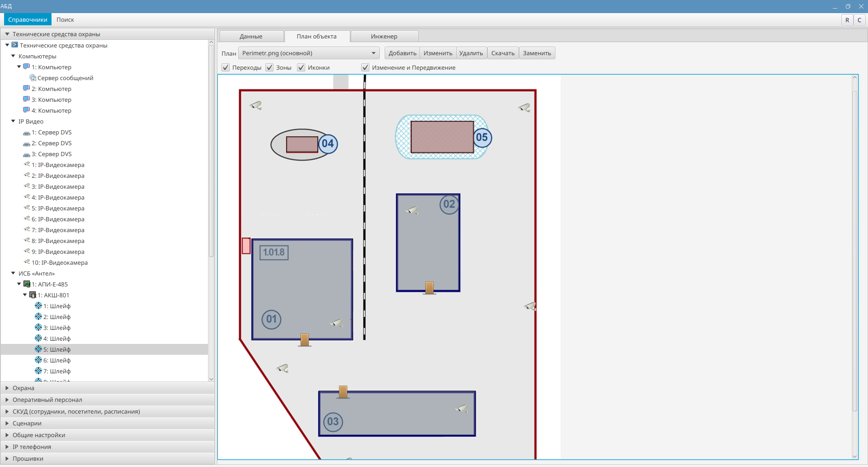This screenshot has width=868, height=467.
Task: Click the zone 04 circular marker
Action: pyautogui.click(x=328, y=144)
